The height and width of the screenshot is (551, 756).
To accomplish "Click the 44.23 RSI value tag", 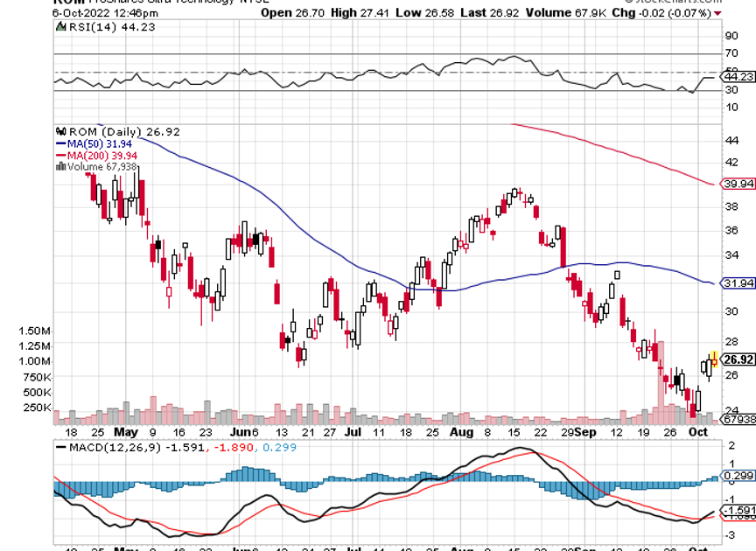I will pos(738,77).
